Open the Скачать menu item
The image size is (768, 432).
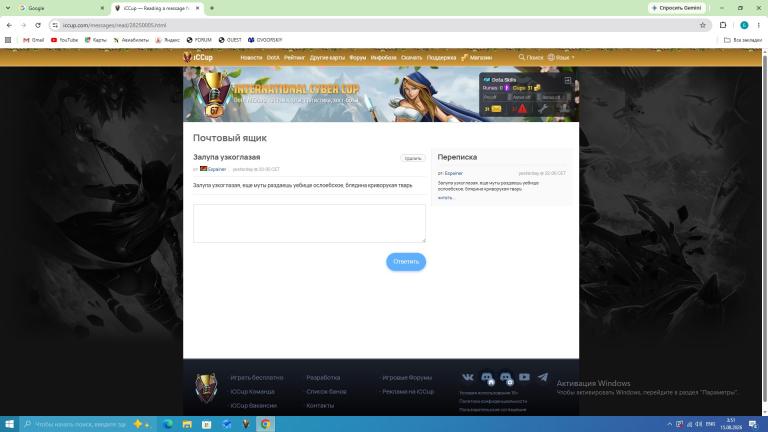click(x=411, y=58)
